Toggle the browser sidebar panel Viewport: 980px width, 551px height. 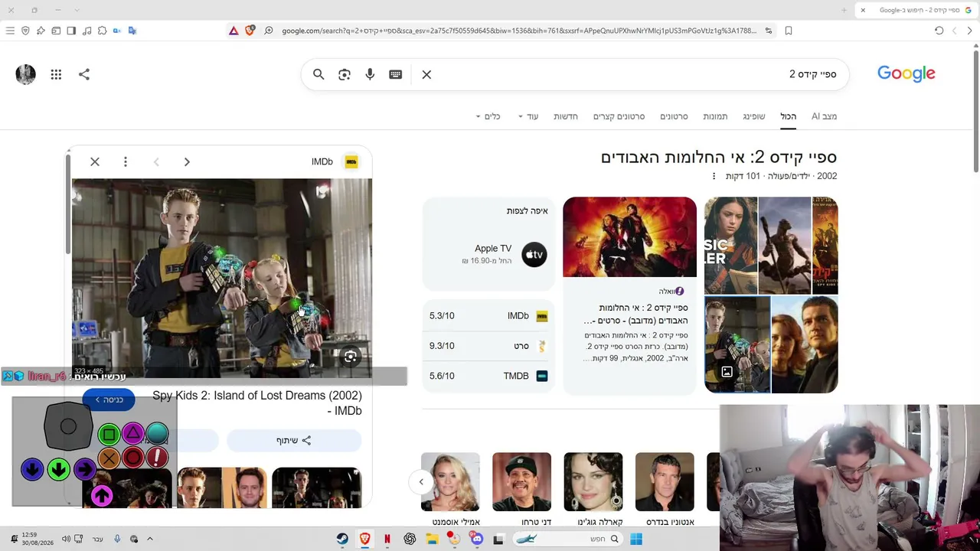71,31
